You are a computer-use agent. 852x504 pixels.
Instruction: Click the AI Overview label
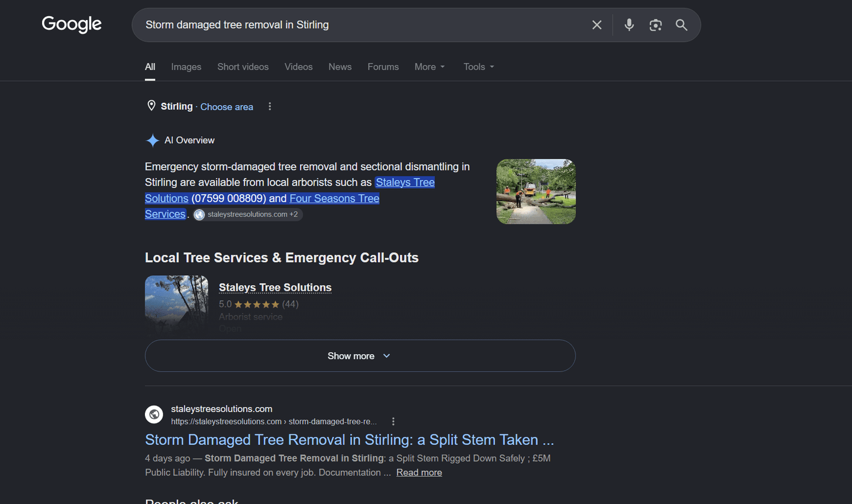coord(189,140)
